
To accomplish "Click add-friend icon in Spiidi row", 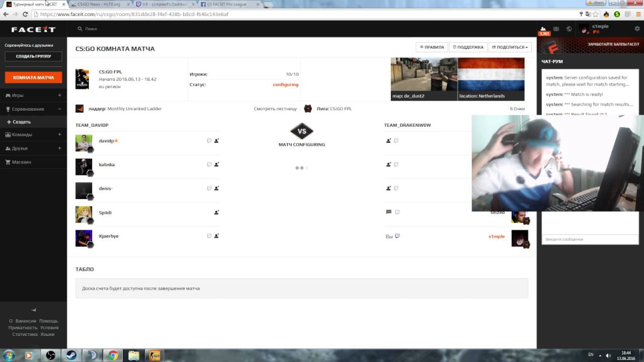I will [216, 212].
